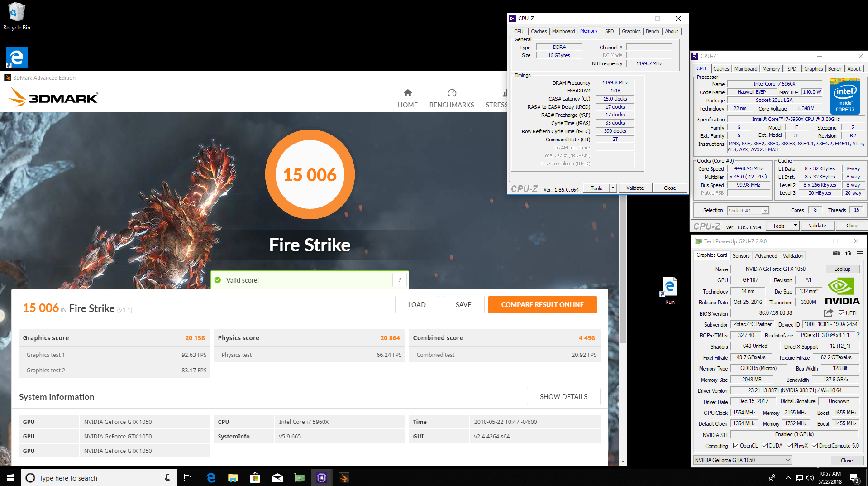Switch to 3DMark taskbar icon
Image resolution: width=868 pixels, height=486 pixels.
tap(344, 477)
